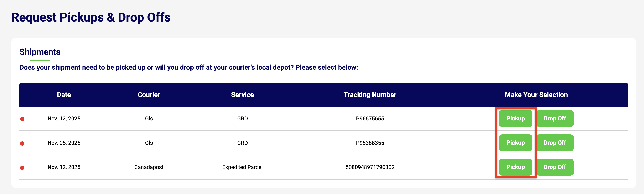Select Pickup for the Canadapost shipment
The width and height of the screenshot is (644, 194).
coord(515,167)
